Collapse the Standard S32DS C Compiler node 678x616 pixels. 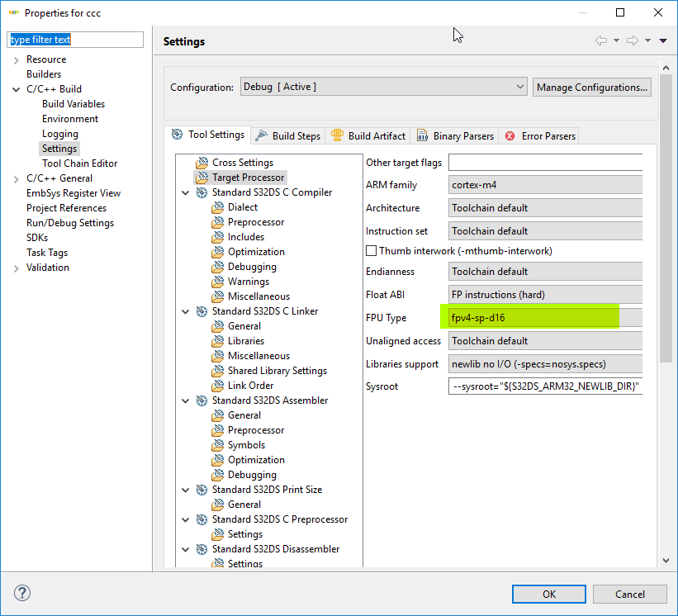(x=186, y=192)
